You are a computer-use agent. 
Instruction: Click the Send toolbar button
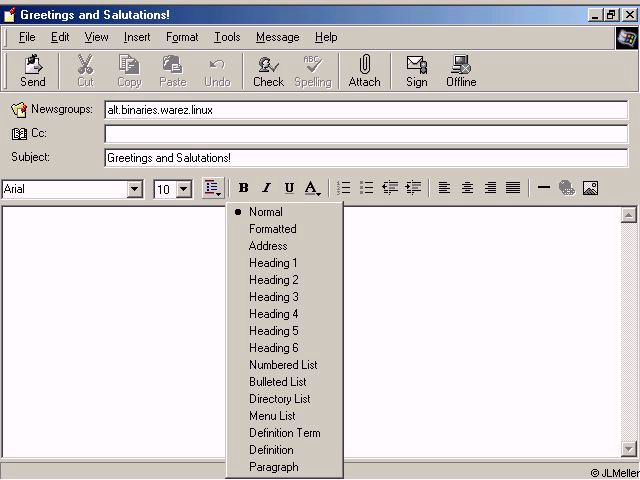33,71
